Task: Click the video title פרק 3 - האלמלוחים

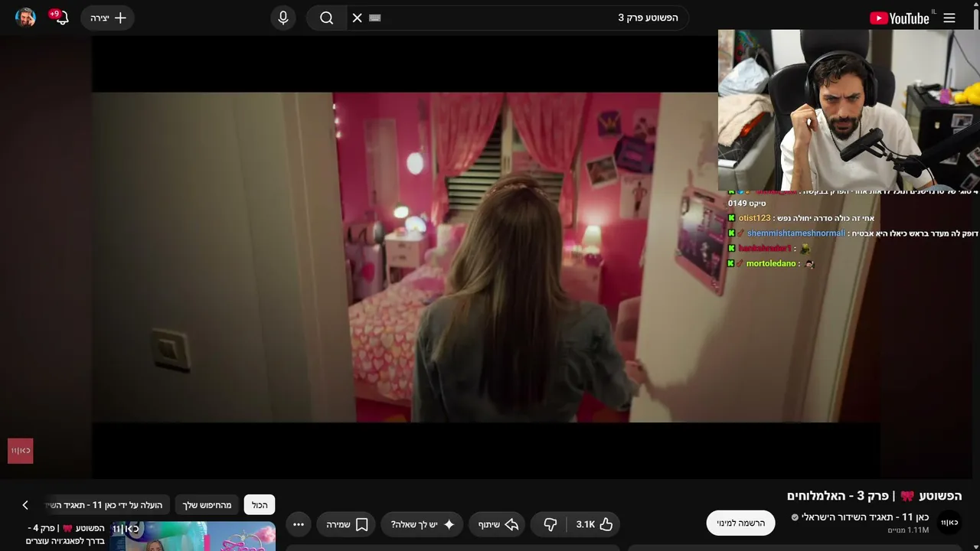Action: pos(874,495)
